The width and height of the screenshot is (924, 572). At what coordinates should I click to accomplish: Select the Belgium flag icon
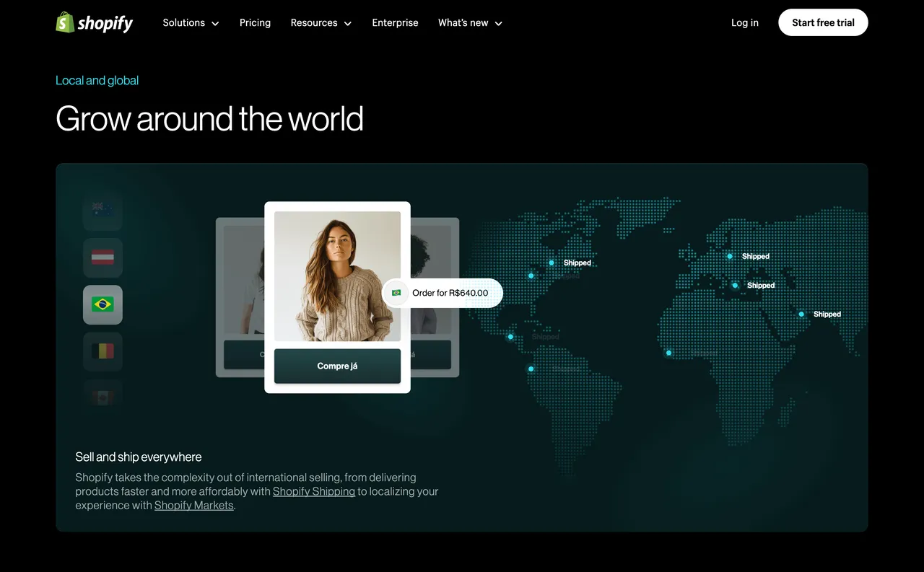coord(103,351)
